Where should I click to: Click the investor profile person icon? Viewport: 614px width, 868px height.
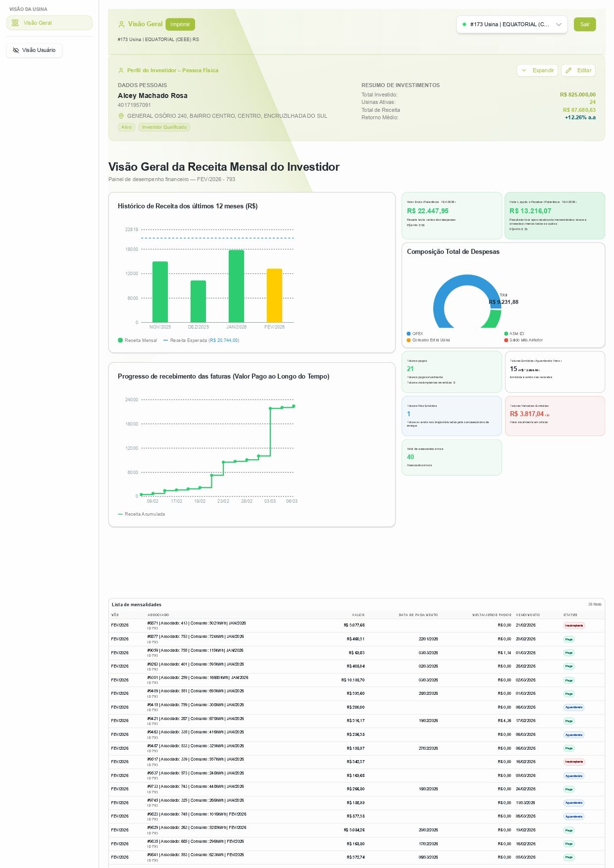[121, 70]
